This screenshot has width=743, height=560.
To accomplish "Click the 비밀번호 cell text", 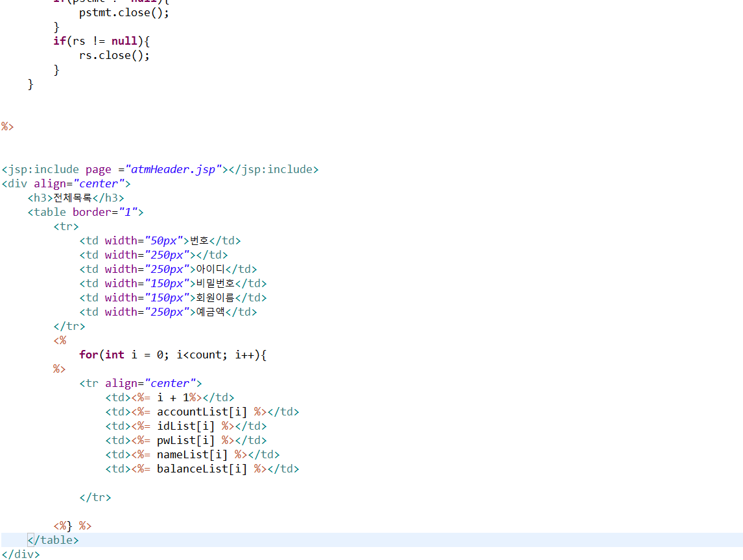I will tap(216, 283).
